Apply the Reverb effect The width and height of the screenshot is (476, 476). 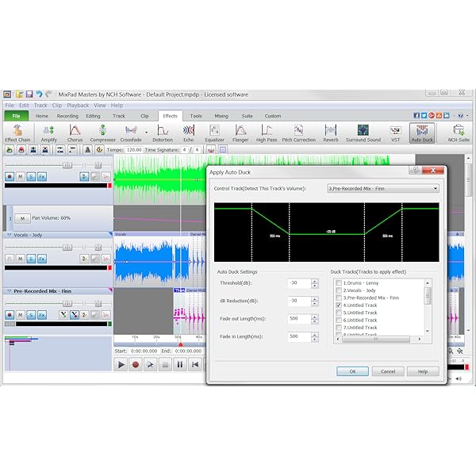point(331,133)
